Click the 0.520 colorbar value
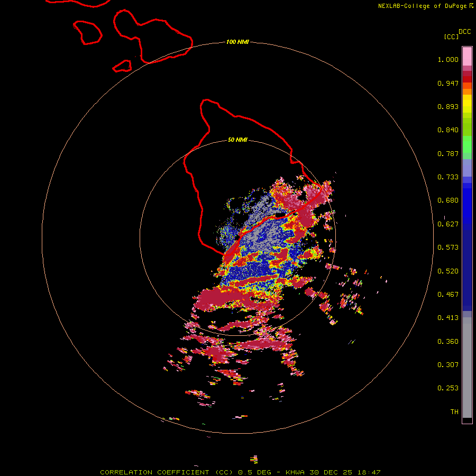Image resolution: width=476 pixels, height=476 pixels. (x=448, y=271)
